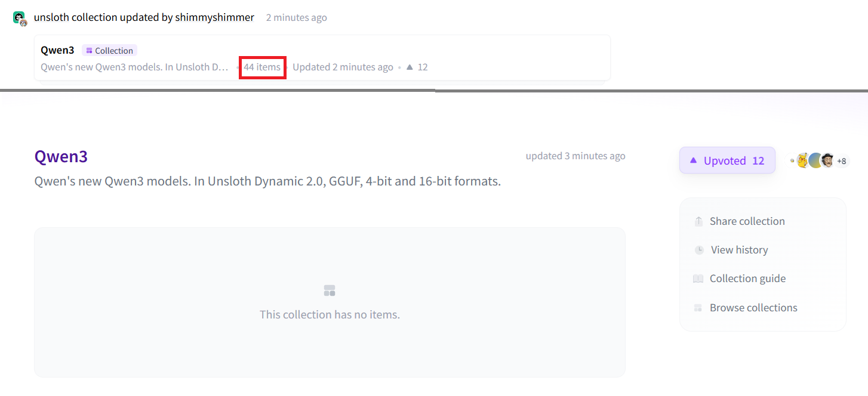Click the 44 items count
This screenshot has width=868, height=396.
[x=262, y=67]
